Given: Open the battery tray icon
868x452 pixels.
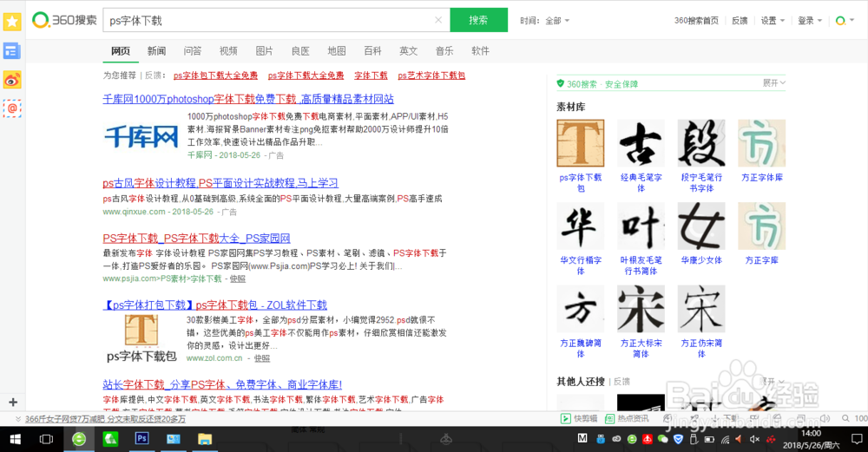Looking at the screenshot, I should pyautogui.click(x=709, y=440).
